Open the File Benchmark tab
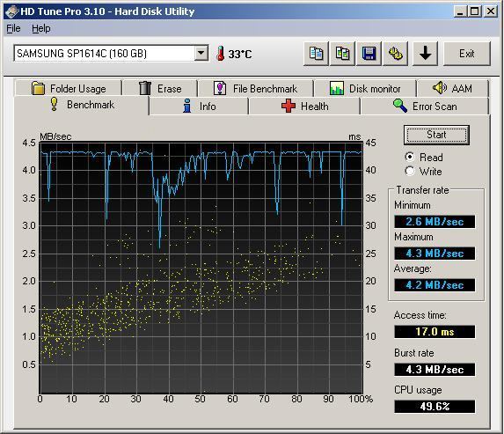The image size is (504, 434). point(256,88)
